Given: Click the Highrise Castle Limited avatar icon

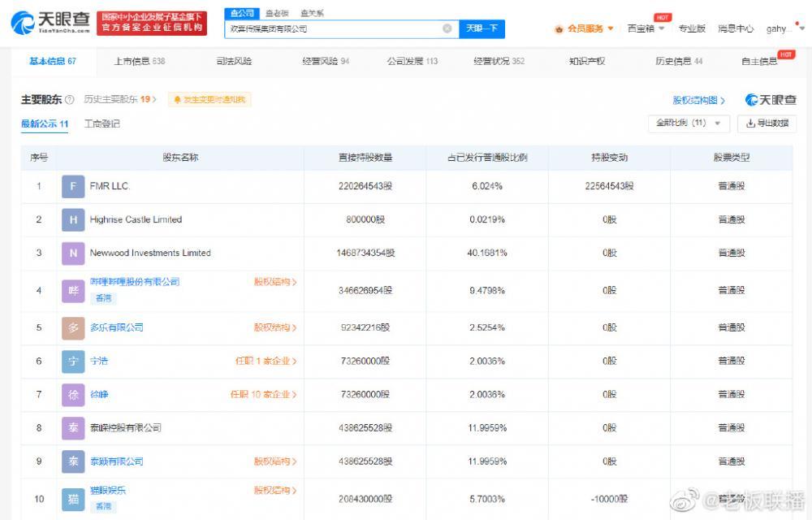Looking at the screenshot, I should [x=73, y=219].
